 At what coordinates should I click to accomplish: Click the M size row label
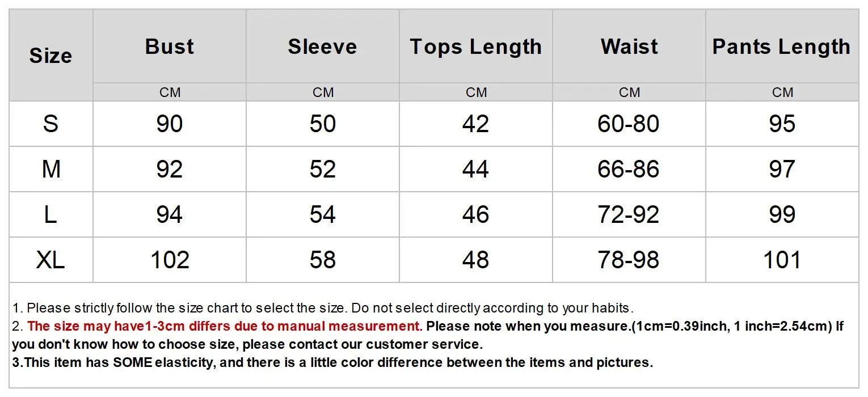[x=50, y=169]
